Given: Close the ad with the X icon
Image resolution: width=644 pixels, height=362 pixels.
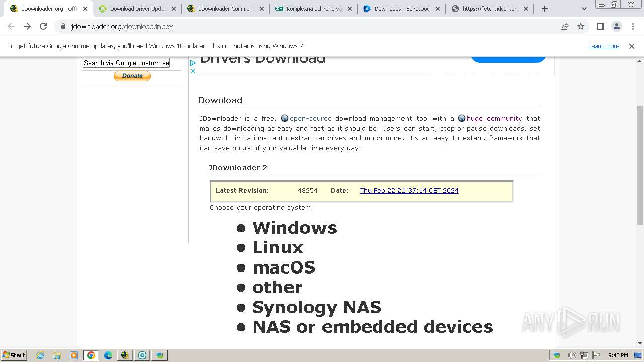Looking at the screenshot, I should (x=193, y=71).
